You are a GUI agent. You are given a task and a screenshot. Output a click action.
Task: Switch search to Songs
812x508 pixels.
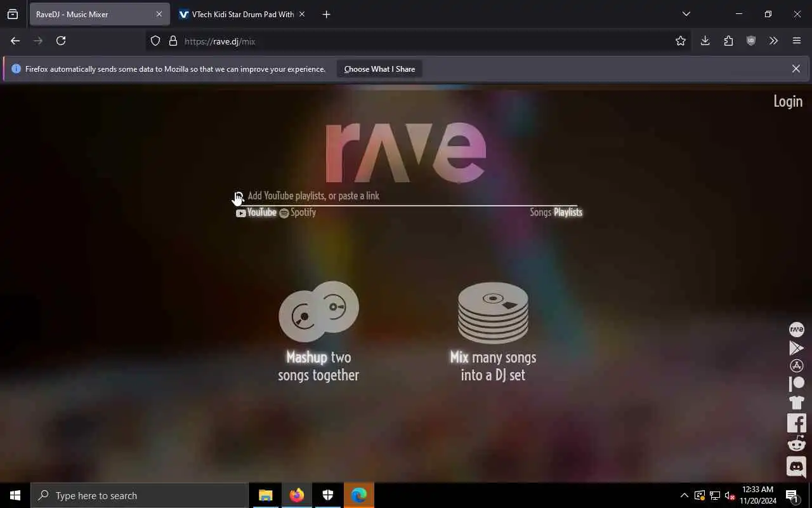tap(540, 212)
